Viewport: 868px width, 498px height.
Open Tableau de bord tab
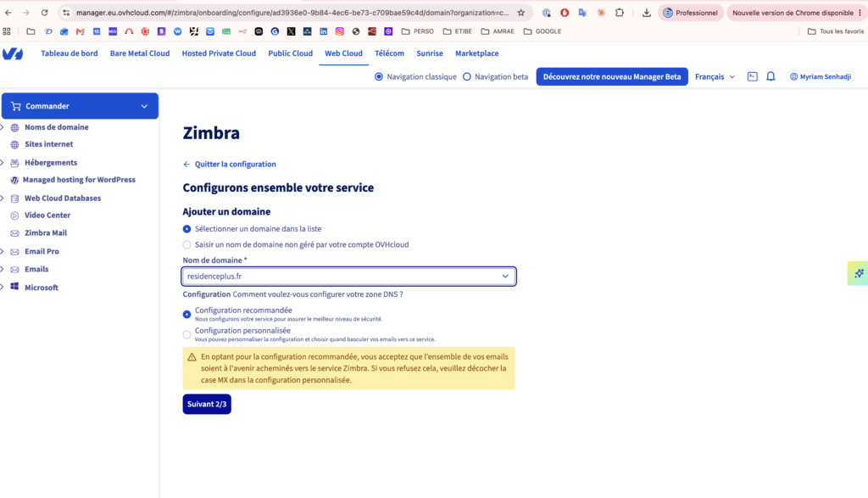pos(70,53)
